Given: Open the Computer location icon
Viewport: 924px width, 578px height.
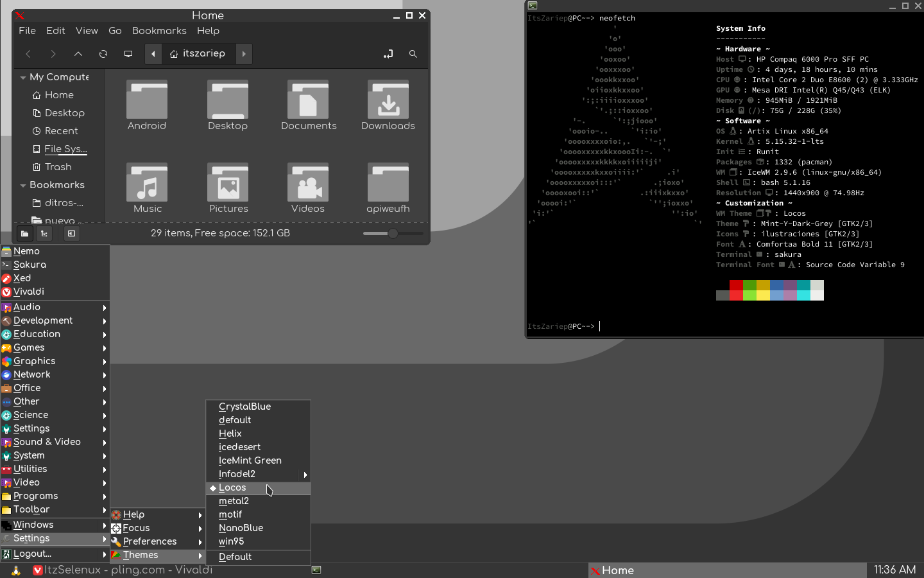Looking at the screenshot, I should 128,54.
